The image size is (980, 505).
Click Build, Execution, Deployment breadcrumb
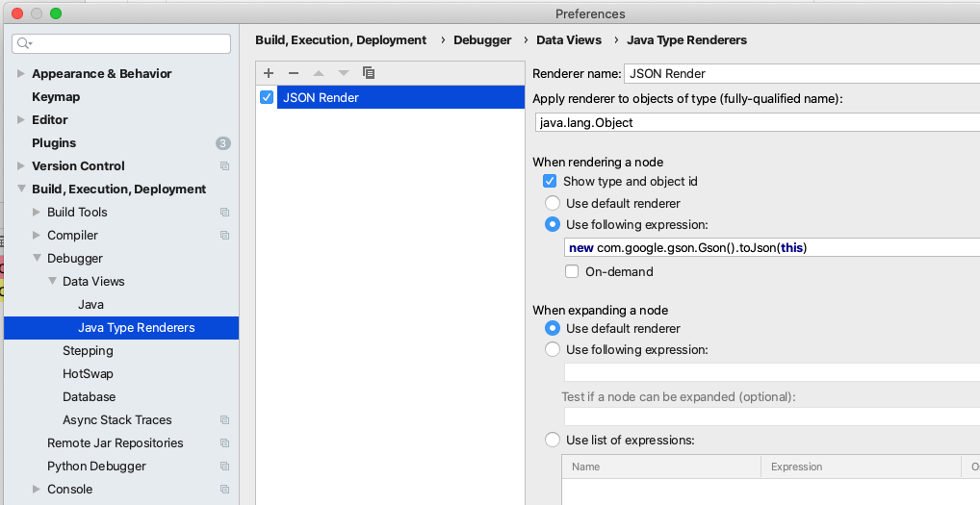(341, 40)
